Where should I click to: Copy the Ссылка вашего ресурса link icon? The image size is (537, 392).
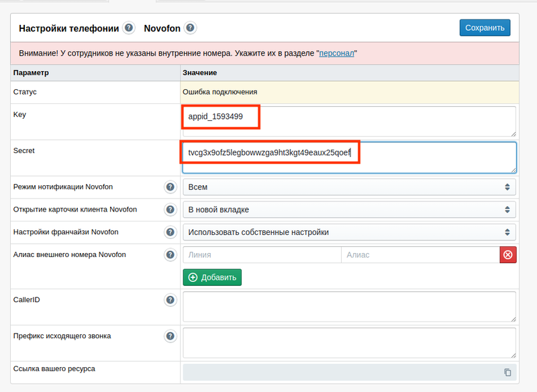point(507,372)
